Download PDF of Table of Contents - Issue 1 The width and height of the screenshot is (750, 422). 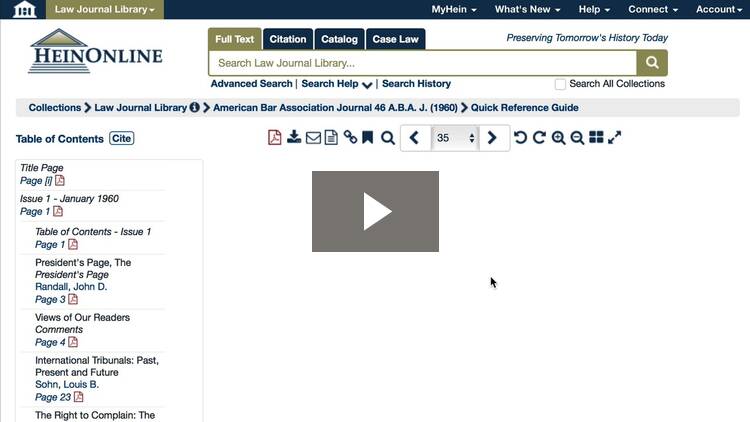click(x=73, y=244)
